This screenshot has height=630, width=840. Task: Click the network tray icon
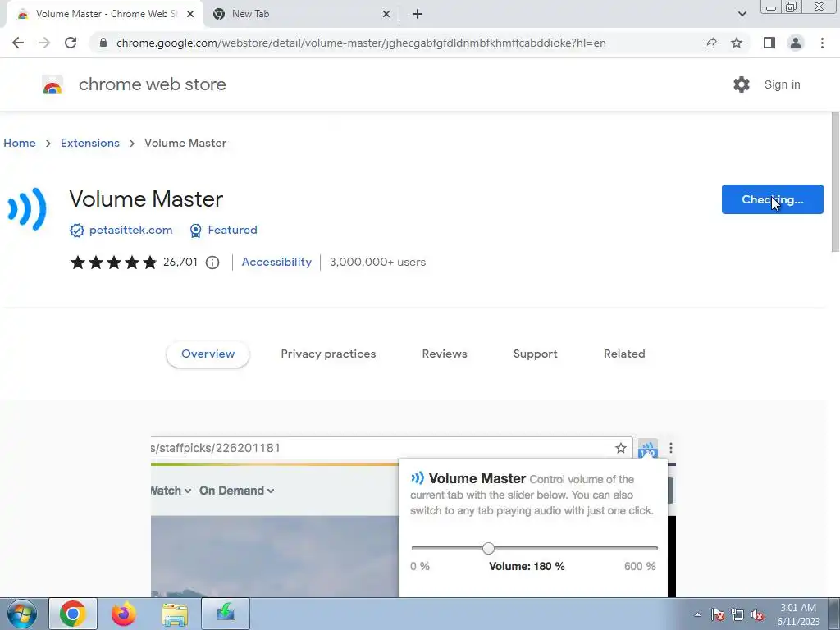click(737, 614)
